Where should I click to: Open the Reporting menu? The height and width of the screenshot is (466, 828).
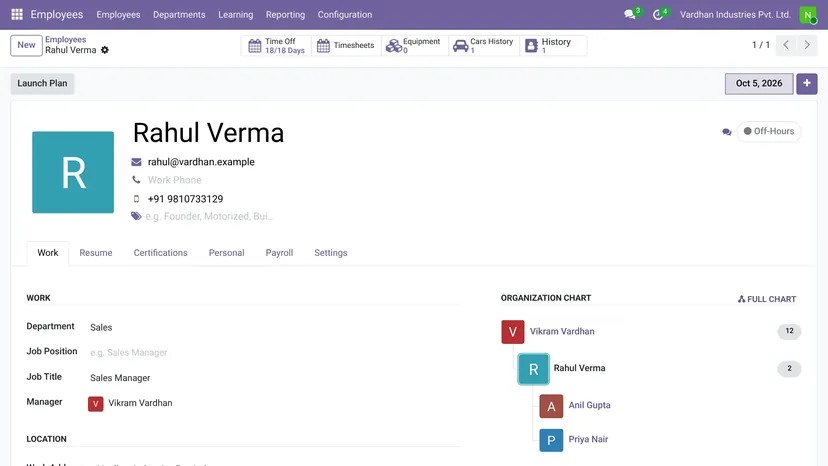click(x=285, y=15)
